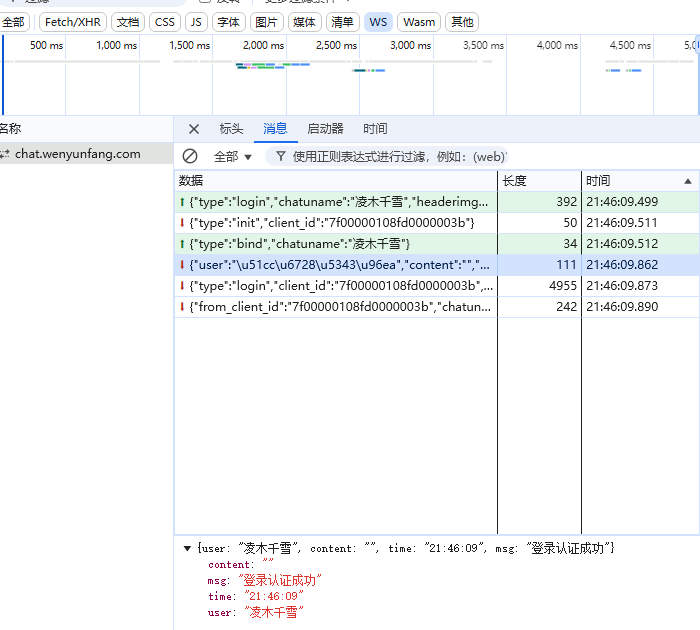
Task: Filter requests by JS
Action: [x=196, y=22]
